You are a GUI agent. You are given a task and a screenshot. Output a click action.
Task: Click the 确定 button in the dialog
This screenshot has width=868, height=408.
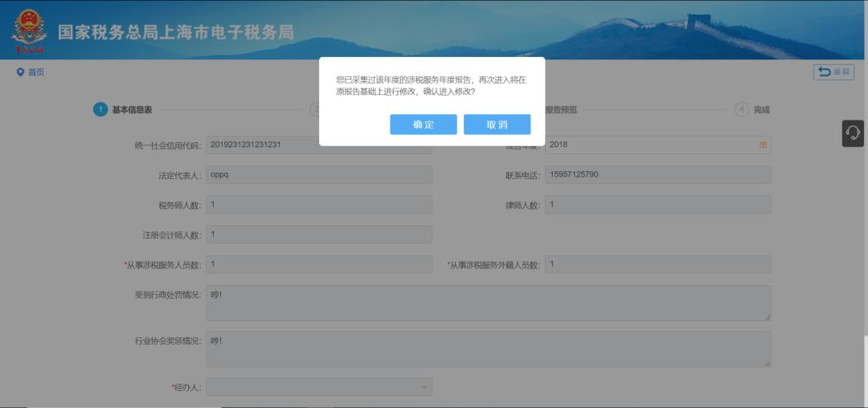pyautogui.click(x=423, y=124)
